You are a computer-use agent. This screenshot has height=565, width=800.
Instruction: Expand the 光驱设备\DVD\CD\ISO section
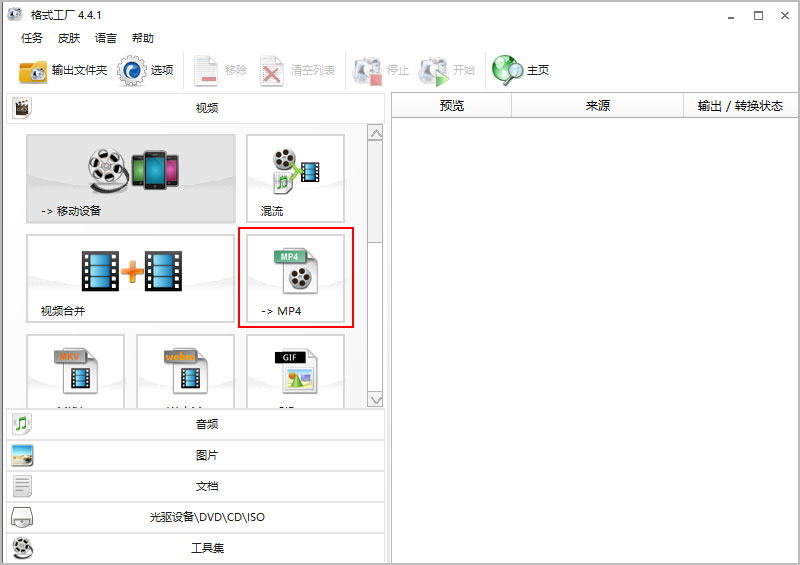(x=195, y=517)
